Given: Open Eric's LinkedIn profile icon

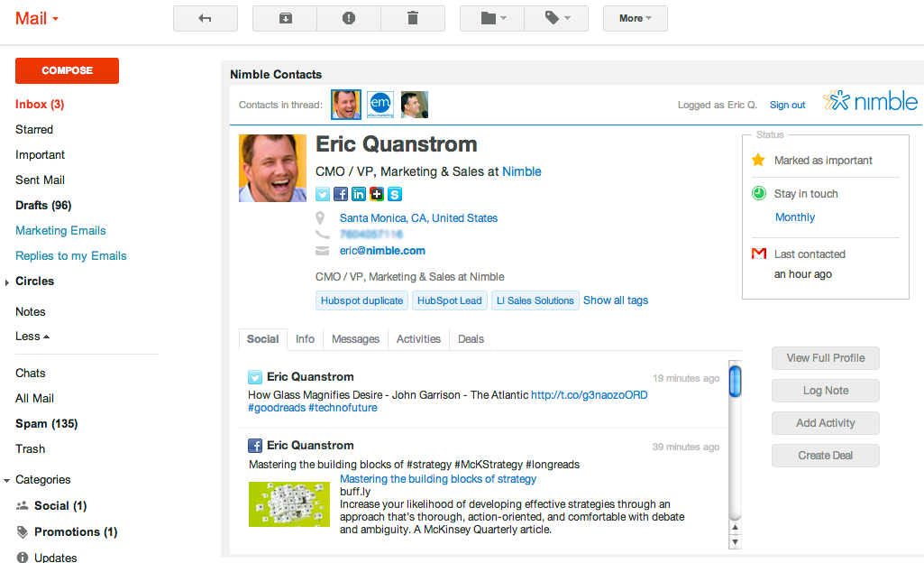Looking at the screenshot, I should (358, 194).
